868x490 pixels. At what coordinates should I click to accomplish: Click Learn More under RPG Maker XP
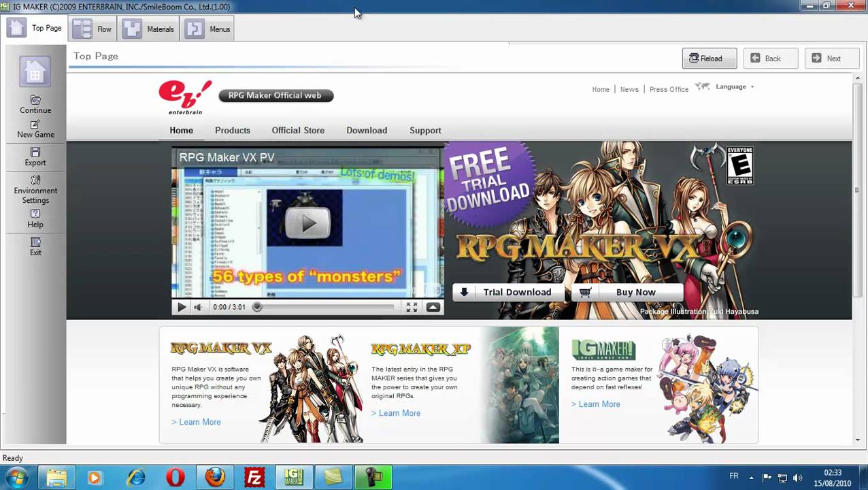[x=396, y=413]
